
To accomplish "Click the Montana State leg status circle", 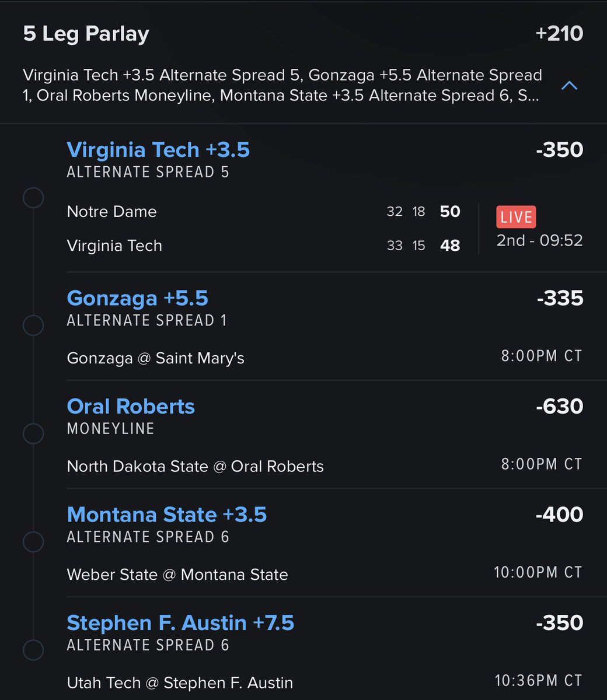I will [33, 541].
